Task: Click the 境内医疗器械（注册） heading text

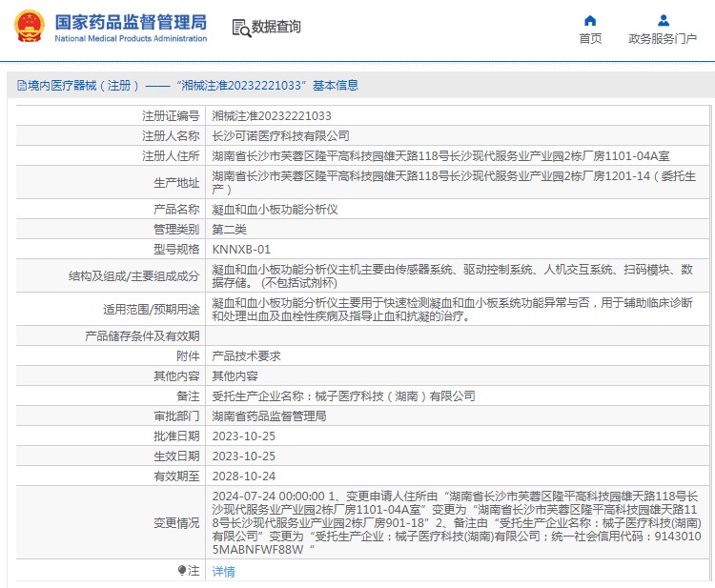Action: coord(83,85)
